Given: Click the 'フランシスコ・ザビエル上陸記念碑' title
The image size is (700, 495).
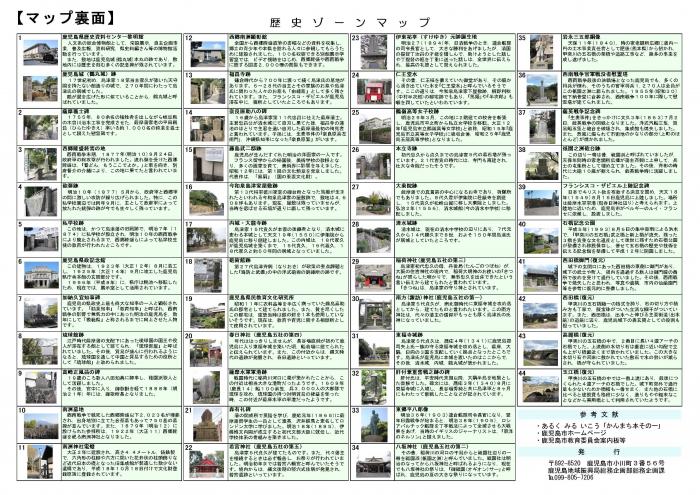Looking at the screenshot, I should coord(606,185).
